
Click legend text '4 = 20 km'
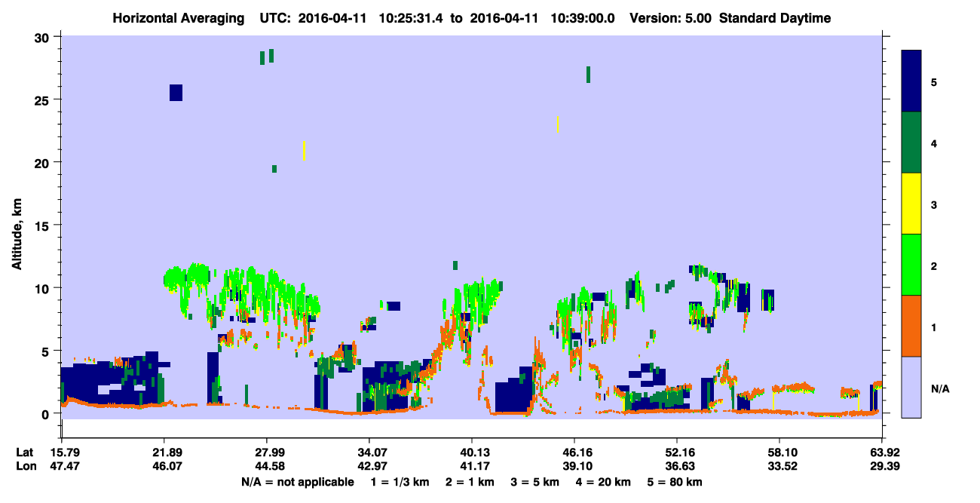point(602,482)
